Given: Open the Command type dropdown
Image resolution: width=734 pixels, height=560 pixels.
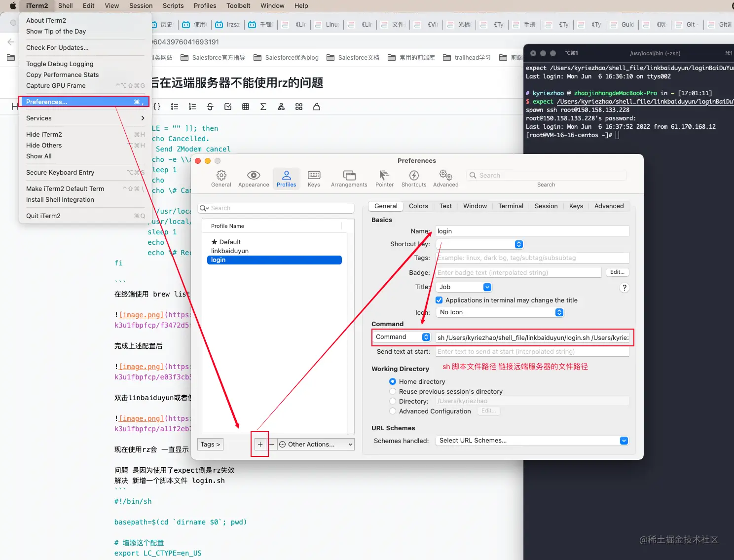Looking at the screenshot, I should pos(403,337).
